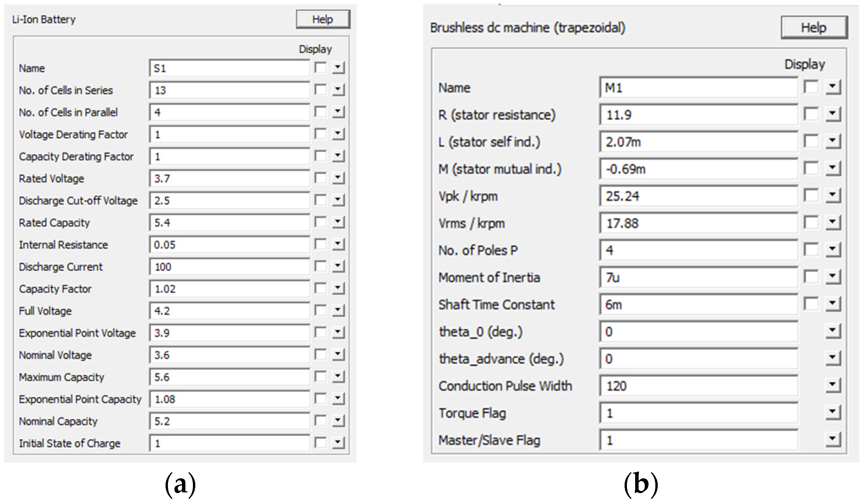Select the Discharge Current value field
Image resolution: width=864 pixels, height=504 pixels.
pyautogui.click(x=229, y=267)
